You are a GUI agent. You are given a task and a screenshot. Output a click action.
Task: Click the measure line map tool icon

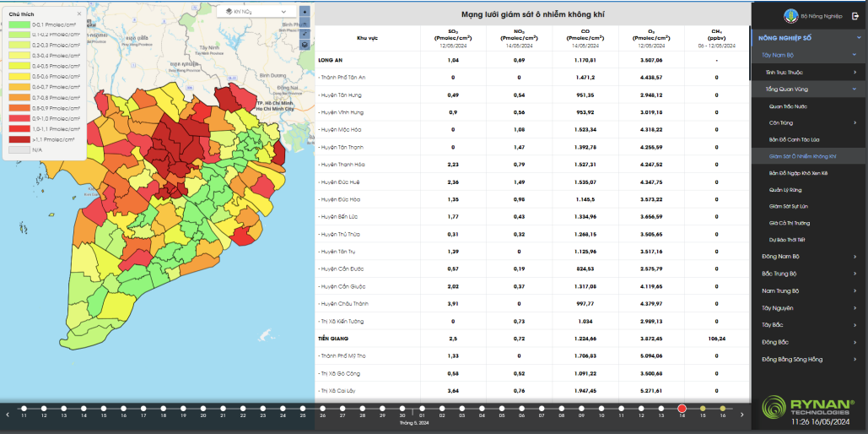(x=305, y=33)
